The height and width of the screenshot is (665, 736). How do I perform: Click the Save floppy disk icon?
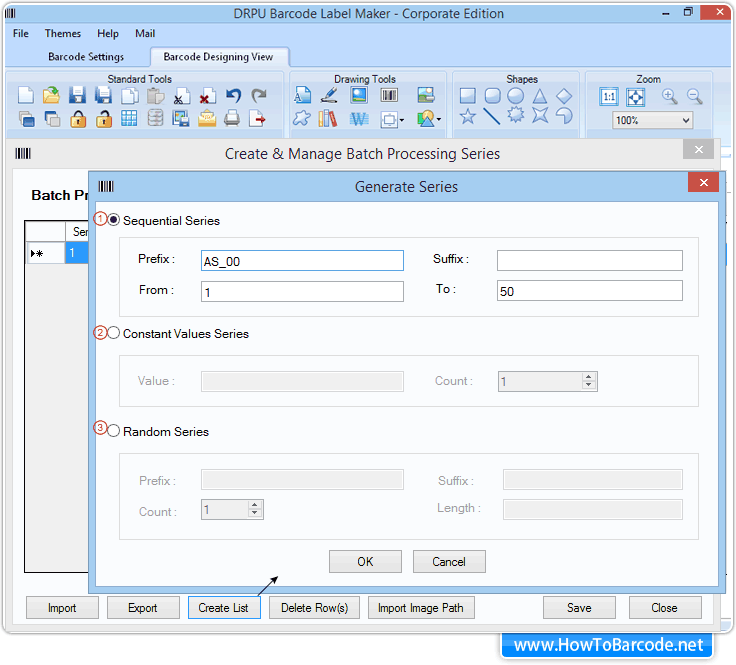pyautogui.click(x=77, y=95)
